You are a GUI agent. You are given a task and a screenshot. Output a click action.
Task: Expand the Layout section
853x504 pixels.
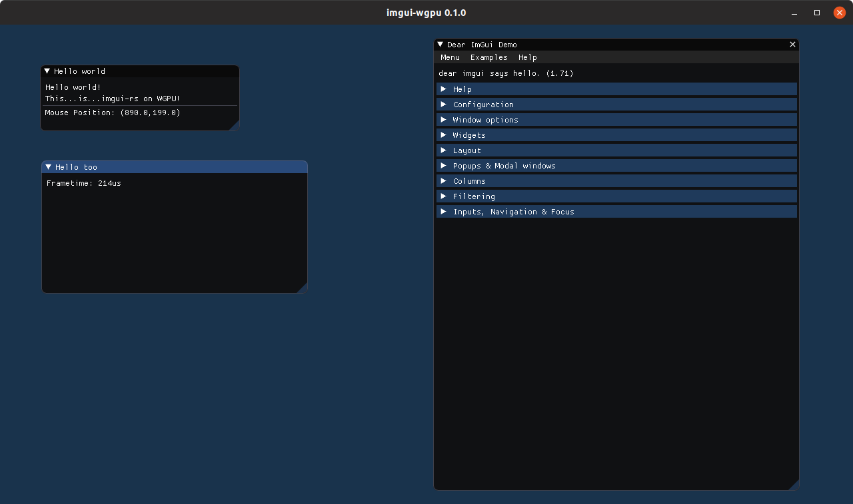pos(616,150)
